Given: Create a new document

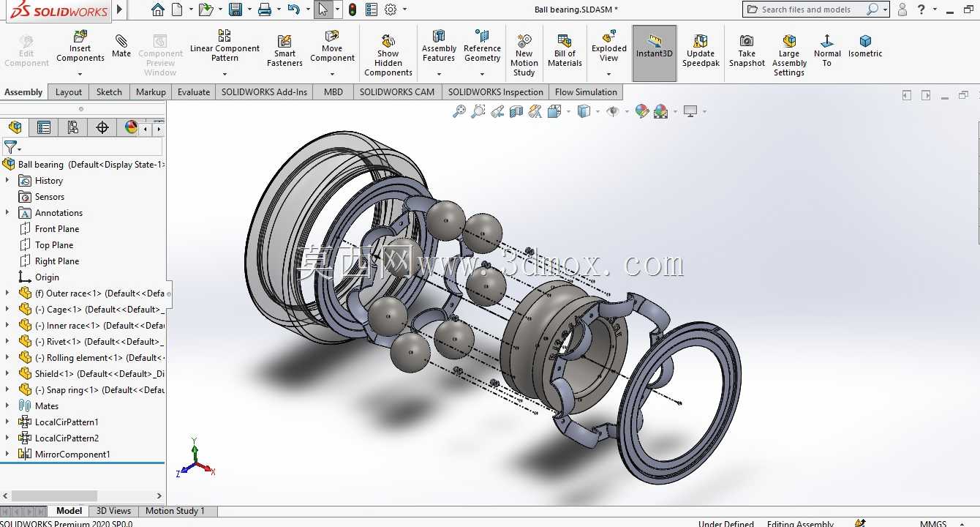Looking at the screenshot, I should pos(177,10).
